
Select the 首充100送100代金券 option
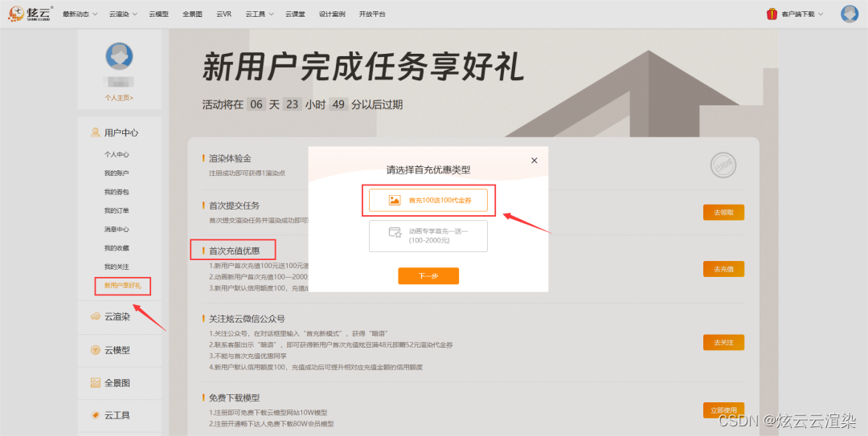[428, 200]
